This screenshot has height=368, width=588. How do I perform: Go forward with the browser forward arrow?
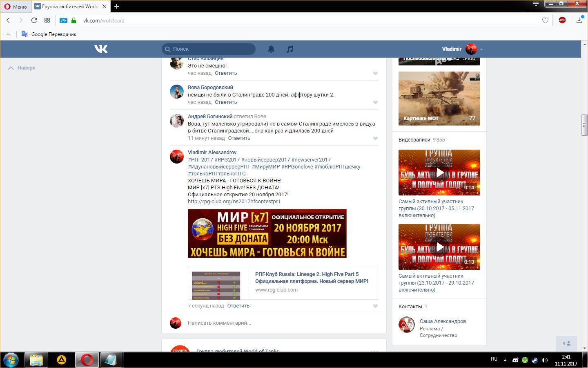tap(21, 20)
